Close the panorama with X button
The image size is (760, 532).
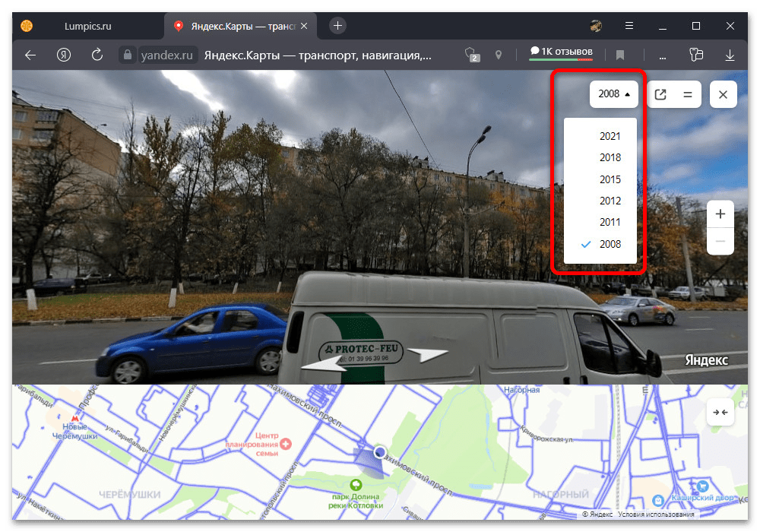(x=723, y=94)
